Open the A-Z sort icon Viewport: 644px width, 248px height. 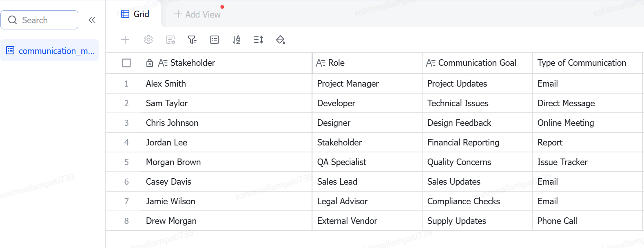(x=237, y=40)
